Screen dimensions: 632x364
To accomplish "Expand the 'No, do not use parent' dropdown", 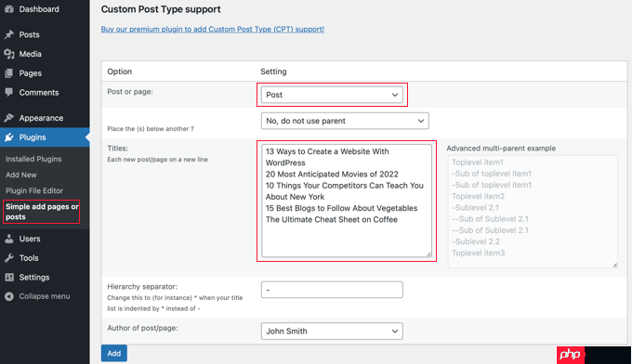I will pos(345,121).
